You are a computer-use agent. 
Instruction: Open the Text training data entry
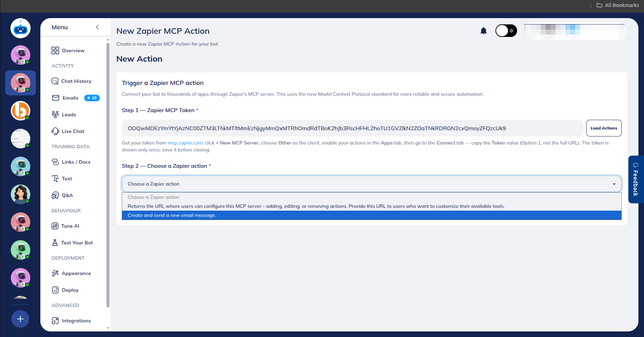tap(67, 179)
